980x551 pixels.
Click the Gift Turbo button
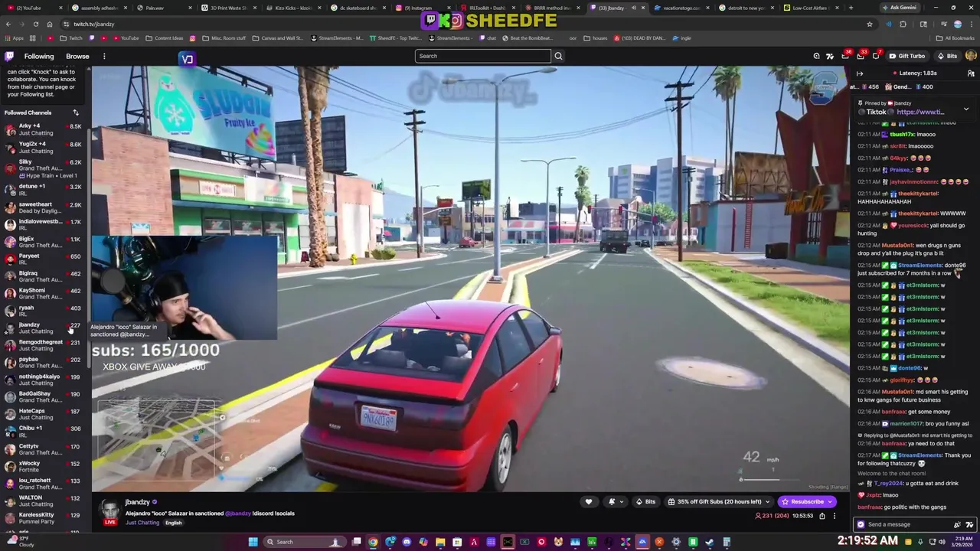(x=906, y=56)
